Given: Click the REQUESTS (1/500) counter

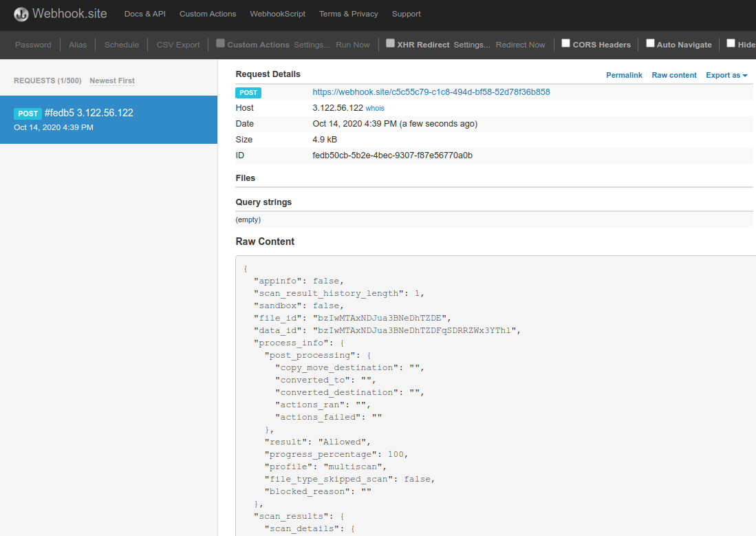Looking at the screenshot, I should (x=47, y=81).
